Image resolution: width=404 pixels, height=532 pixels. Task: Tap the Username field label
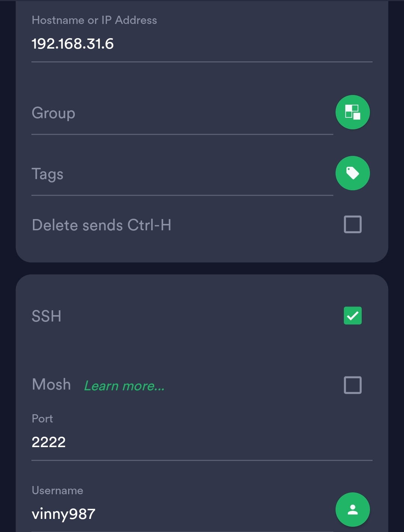tap(57, 491)
